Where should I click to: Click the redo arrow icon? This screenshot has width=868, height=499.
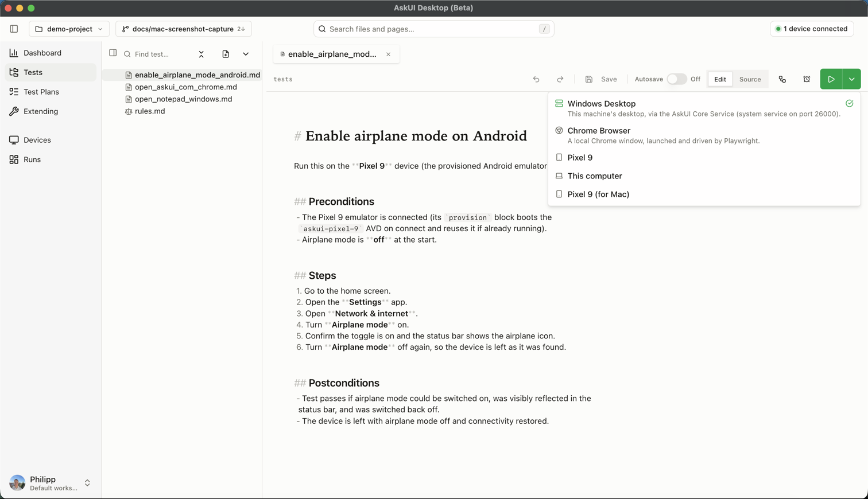coord(560,79)
